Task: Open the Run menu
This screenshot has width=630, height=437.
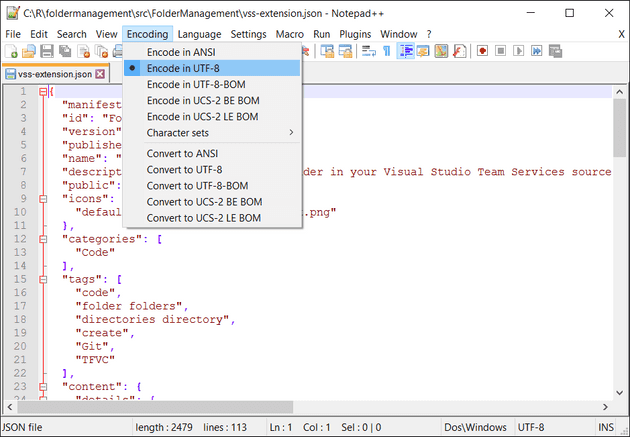Action: [x=321, y=34]
